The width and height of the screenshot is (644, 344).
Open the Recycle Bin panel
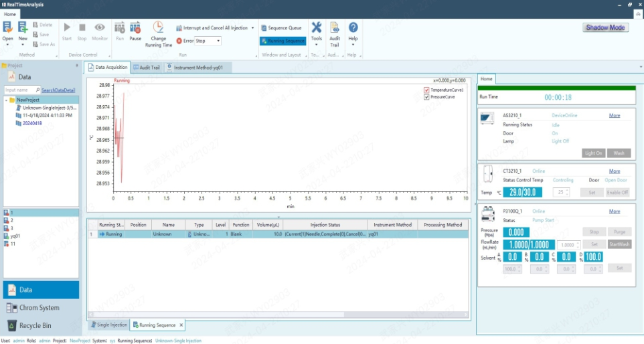[x=40, y=325]
